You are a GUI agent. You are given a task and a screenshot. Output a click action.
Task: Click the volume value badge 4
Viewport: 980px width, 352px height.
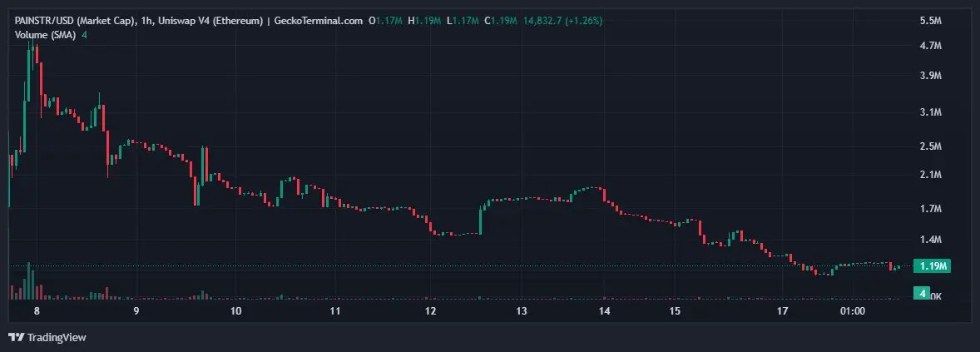click(921, 293)
